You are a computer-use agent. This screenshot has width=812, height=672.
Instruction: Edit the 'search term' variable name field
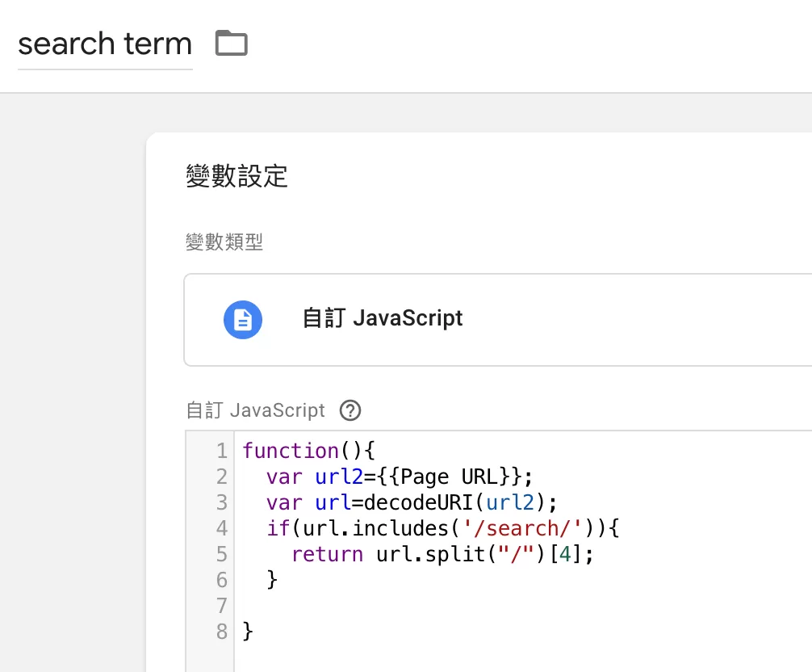tap(105, 44)
